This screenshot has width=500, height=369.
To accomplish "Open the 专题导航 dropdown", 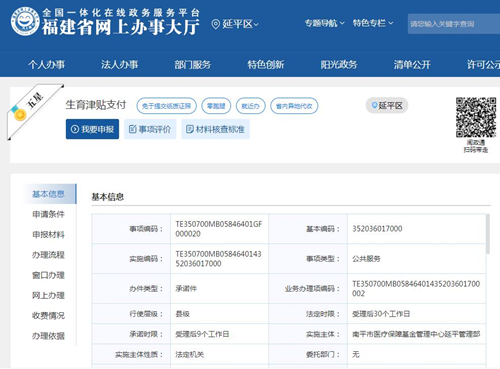I will click(324, 23).
